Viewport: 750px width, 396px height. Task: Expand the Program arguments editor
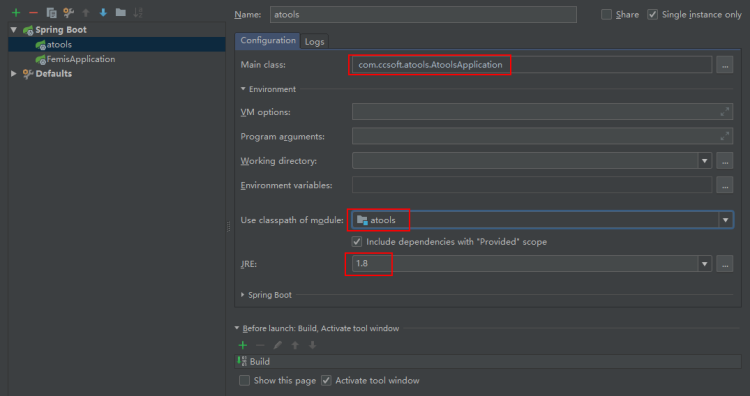[725, 136]
